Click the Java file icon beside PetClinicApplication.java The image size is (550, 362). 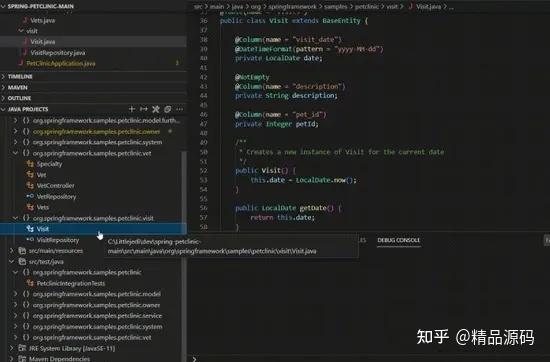(x=21, y=63)
